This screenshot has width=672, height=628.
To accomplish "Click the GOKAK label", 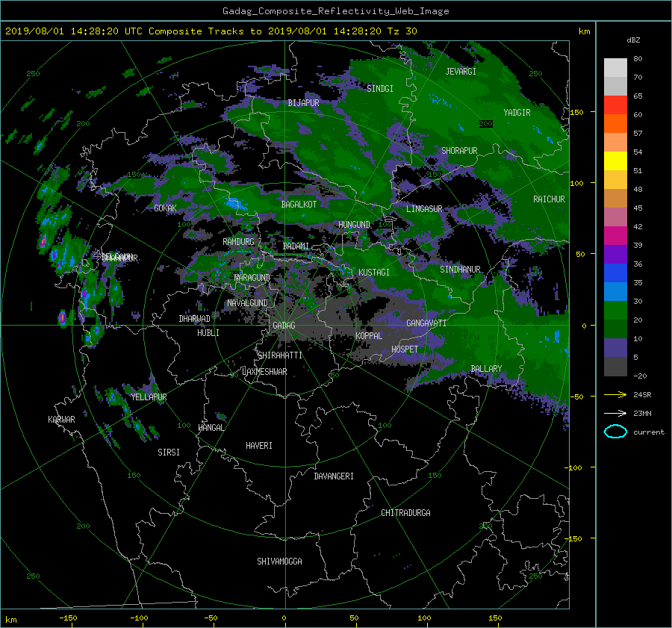I will point(165,208).
